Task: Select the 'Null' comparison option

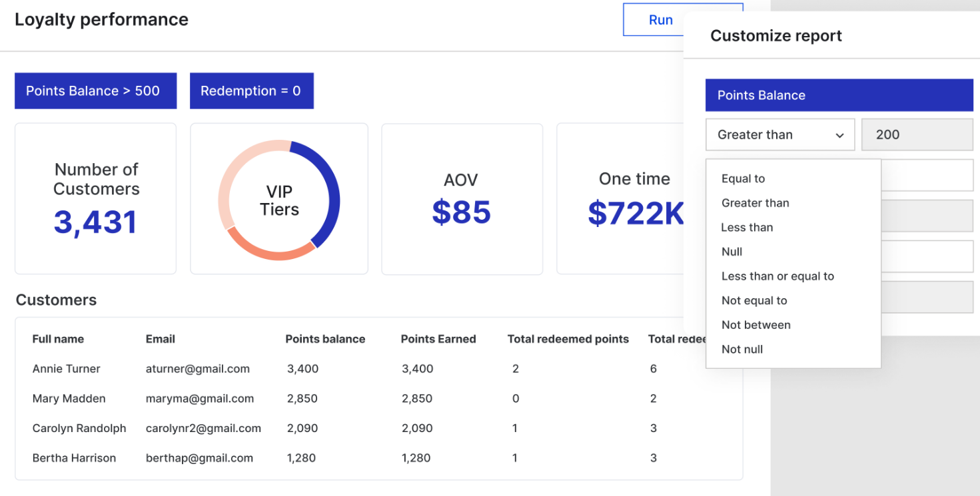Action: (x=731, y=252)
